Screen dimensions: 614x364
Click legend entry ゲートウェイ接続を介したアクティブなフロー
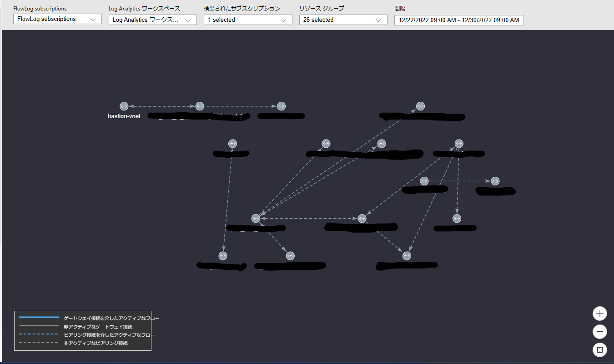(111, 319)
